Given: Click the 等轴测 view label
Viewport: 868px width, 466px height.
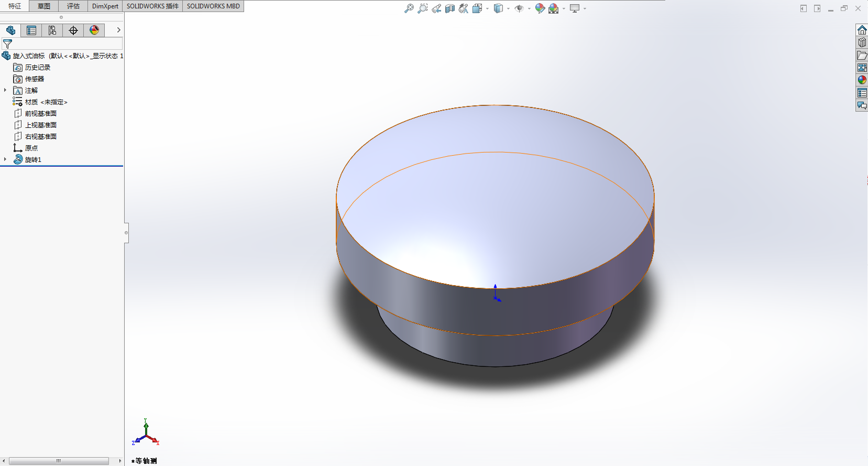Looking at the screenshot, I should [x=145, y=461].
